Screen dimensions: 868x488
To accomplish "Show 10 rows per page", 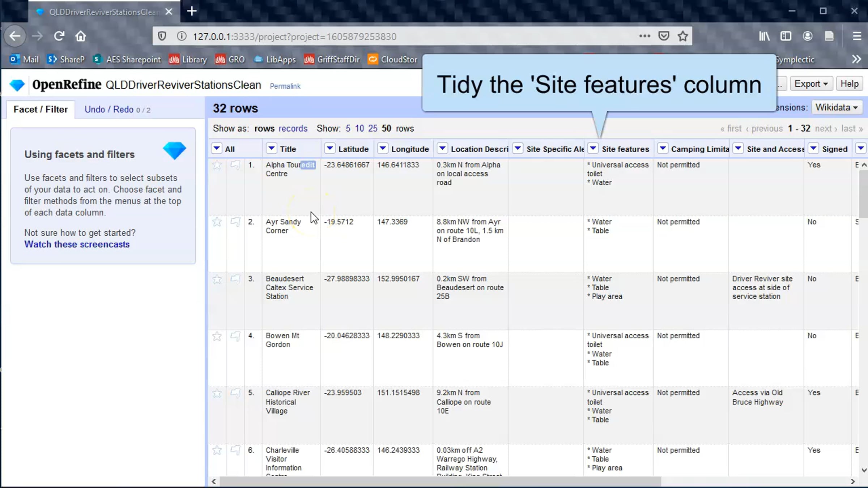I will coord(359,128).
